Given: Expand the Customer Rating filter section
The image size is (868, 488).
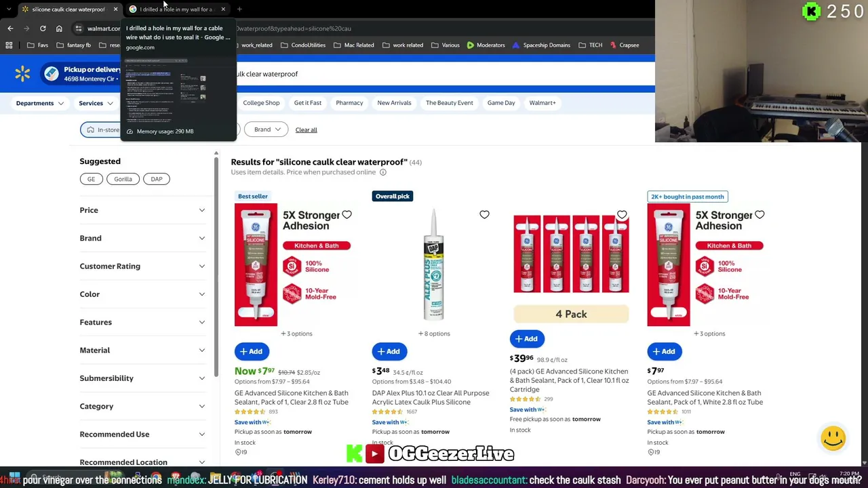Looking at the screenshot, I should tap(142, 266).
